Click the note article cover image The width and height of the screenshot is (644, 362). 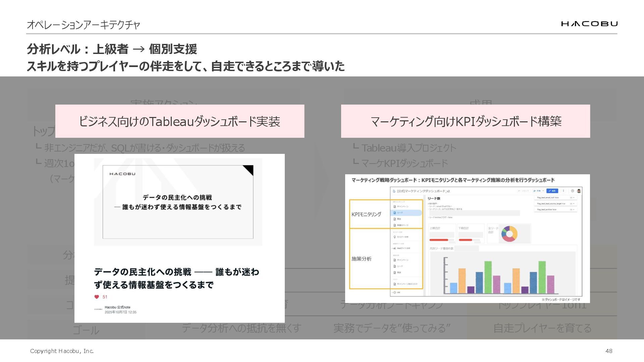[178, 202]
